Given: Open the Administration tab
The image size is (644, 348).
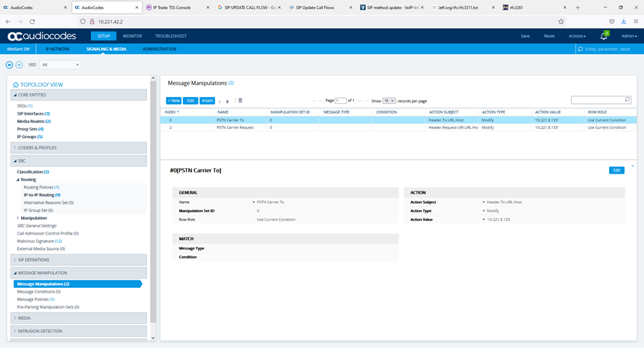Looking at the screenshot, I should pyautogui.click(x=159, y=49).
